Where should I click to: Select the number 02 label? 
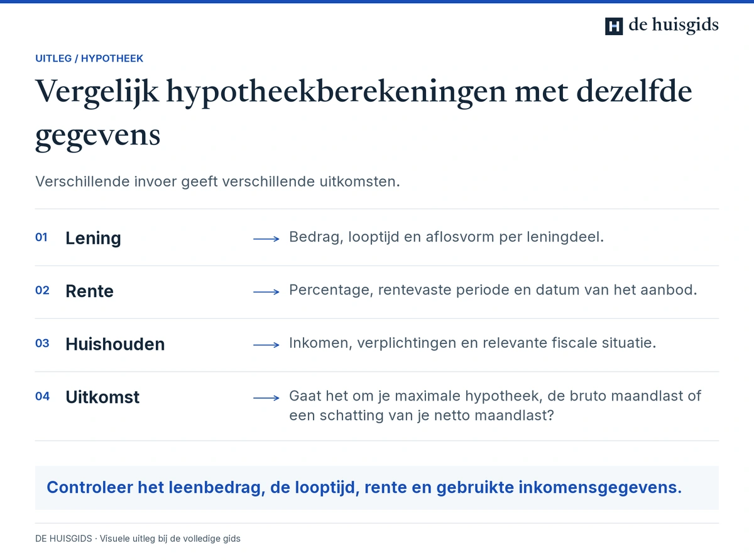[42, 291]
